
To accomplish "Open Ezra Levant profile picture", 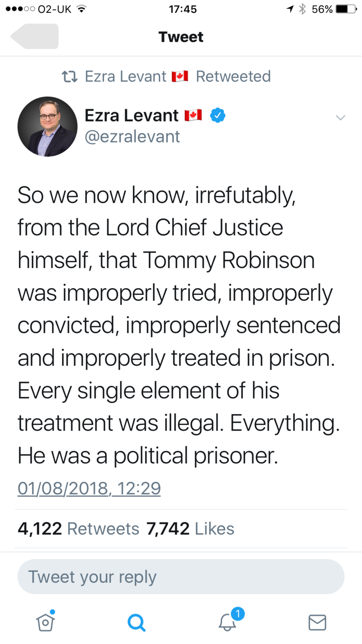I will 47,126.
